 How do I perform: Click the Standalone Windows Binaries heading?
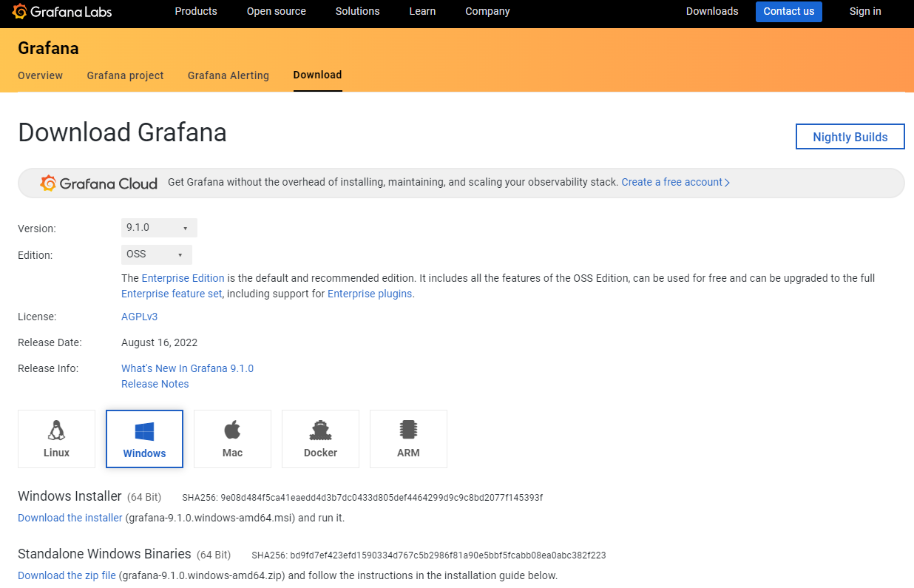[x=104, y=554]
